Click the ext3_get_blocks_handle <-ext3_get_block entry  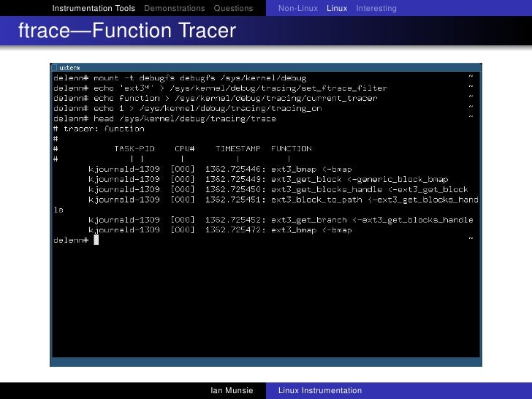click(370, 189)
